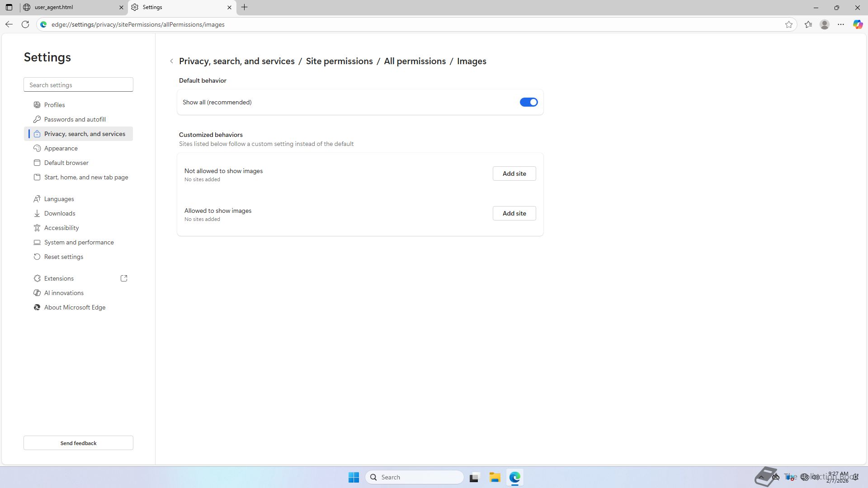The image size is (868, 488).
Task: Open the Appearance settings section
Action: (61, 148)
